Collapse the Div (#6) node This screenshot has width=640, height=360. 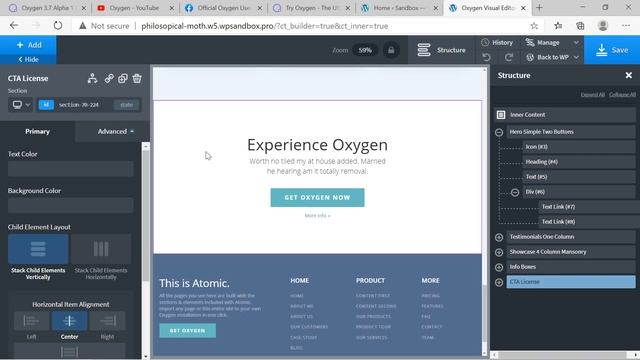[515, 192]
